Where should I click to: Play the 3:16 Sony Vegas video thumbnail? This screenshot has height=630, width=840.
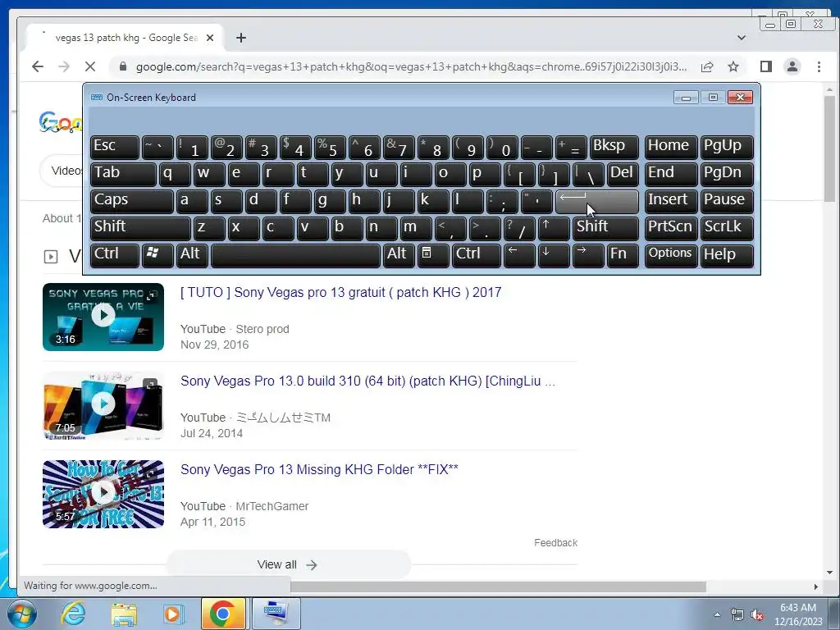point(103,317)
